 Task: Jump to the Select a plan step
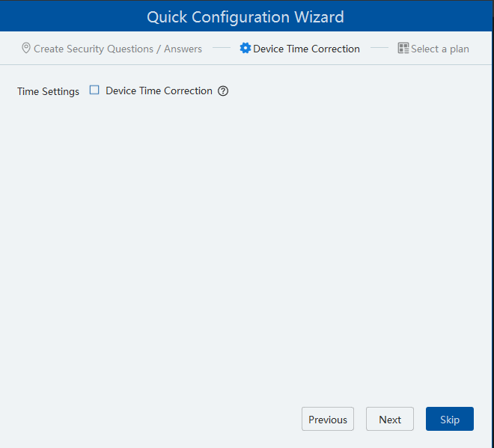[439, 49]
